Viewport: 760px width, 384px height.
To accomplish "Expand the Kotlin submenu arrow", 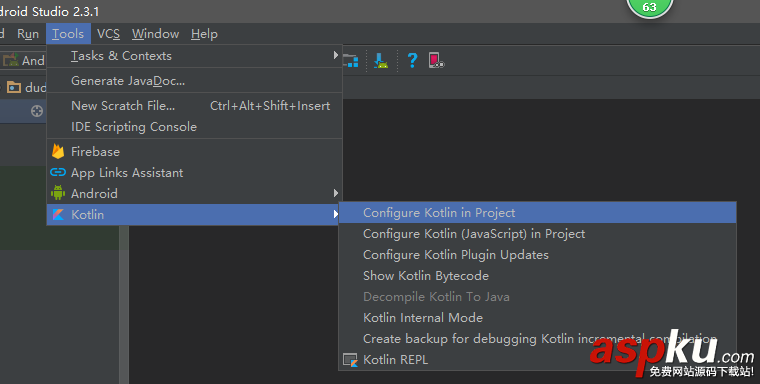I will click(335, 214).
